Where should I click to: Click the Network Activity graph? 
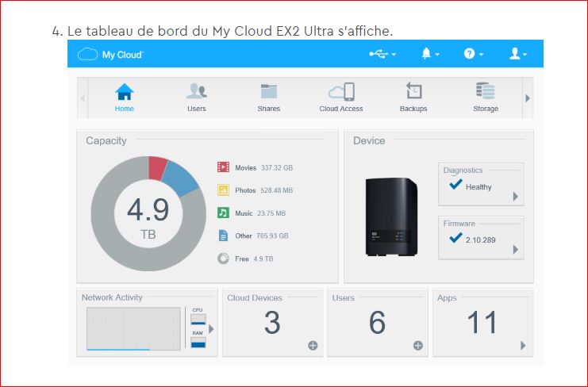pyautogui.click(x=133, y=328)
